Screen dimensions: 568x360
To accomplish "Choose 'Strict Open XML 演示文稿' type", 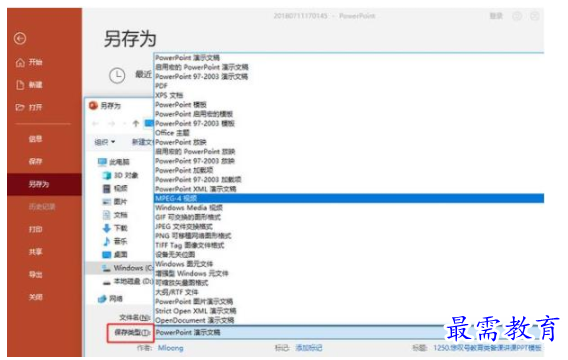I will (195, 311).
